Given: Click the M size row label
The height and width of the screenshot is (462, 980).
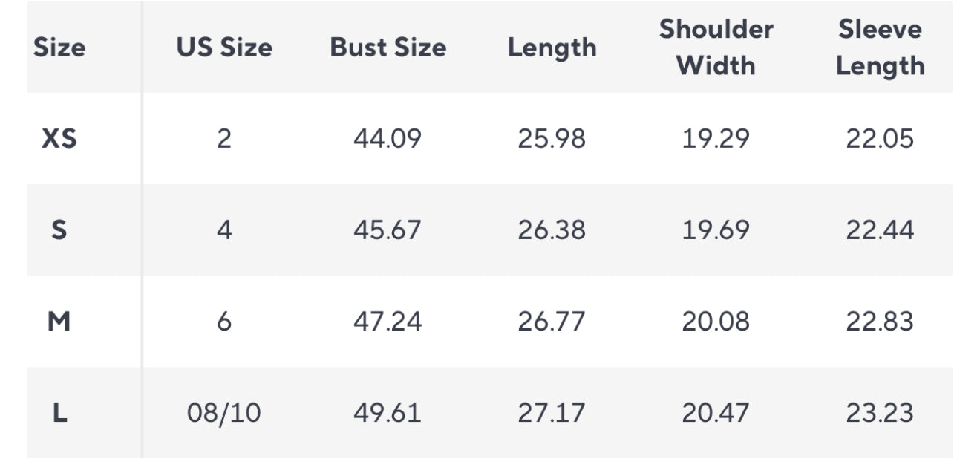Looking at the screenshot, I should point(59,322).
